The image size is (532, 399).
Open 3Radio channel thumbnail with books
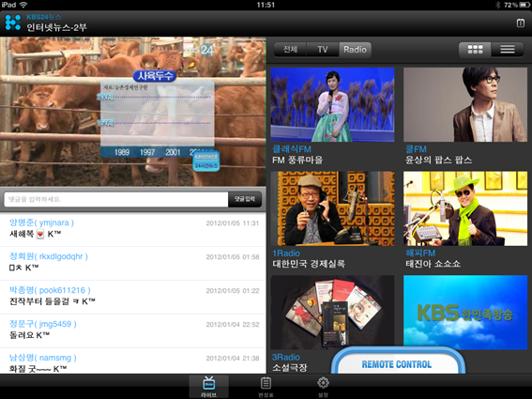click(x=332, y=313)
